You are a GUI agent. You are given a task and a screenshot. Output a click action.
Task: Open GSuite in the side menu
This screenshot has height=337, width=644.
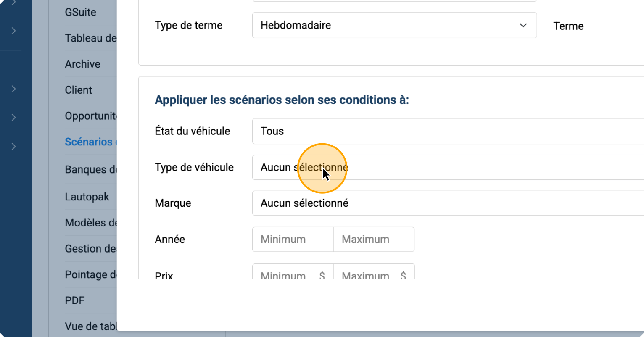point(81,12)
